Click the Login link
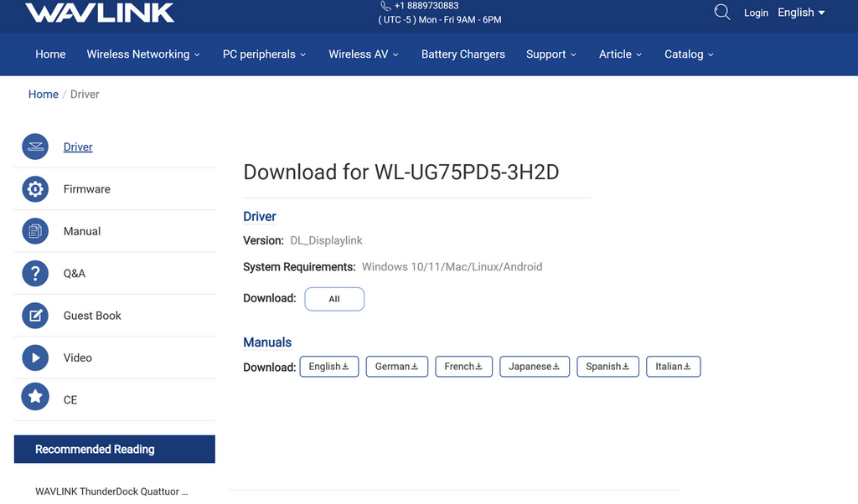 pyautogui.click(x=756, y=13)
